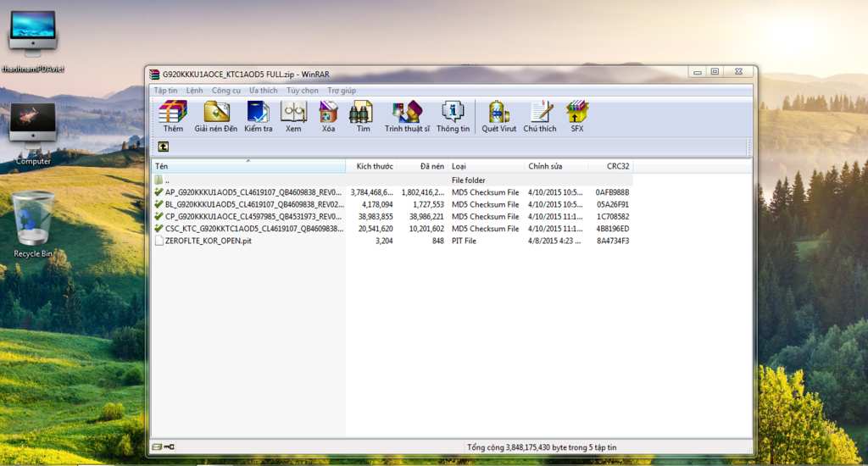Go up one folder level arrow
The height and width of the screenshot is (466, 868).
point(163,147)
